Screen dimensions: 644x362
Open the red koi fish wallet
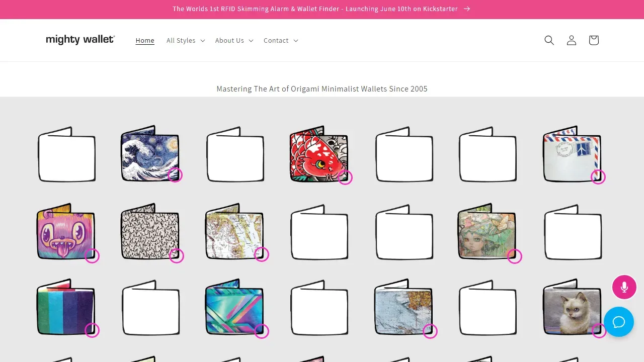click(x=319, y=154)
